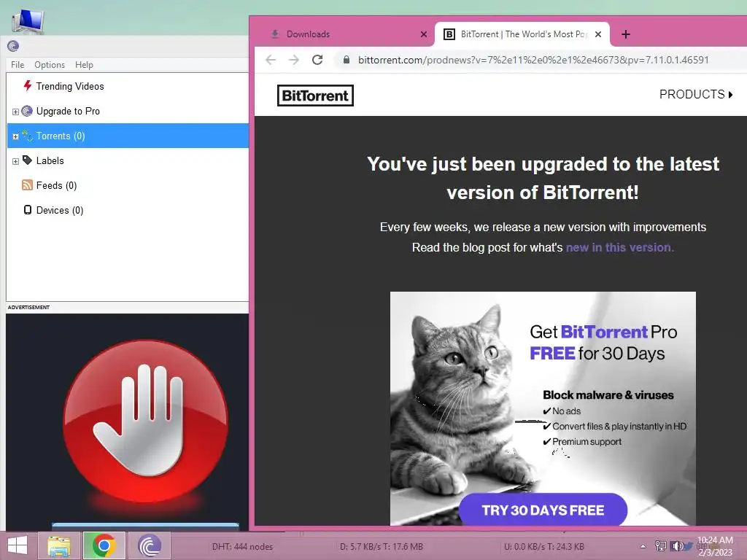Click the Chrome taskbar icon
This screenshot has height=560, width=747.
[x=104, y=545]
